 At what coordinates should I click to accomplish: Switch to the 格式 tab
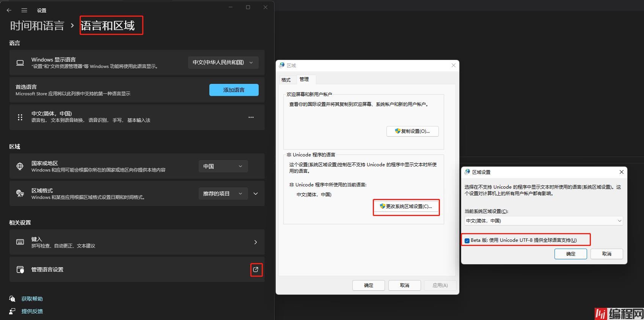point(286,80)
